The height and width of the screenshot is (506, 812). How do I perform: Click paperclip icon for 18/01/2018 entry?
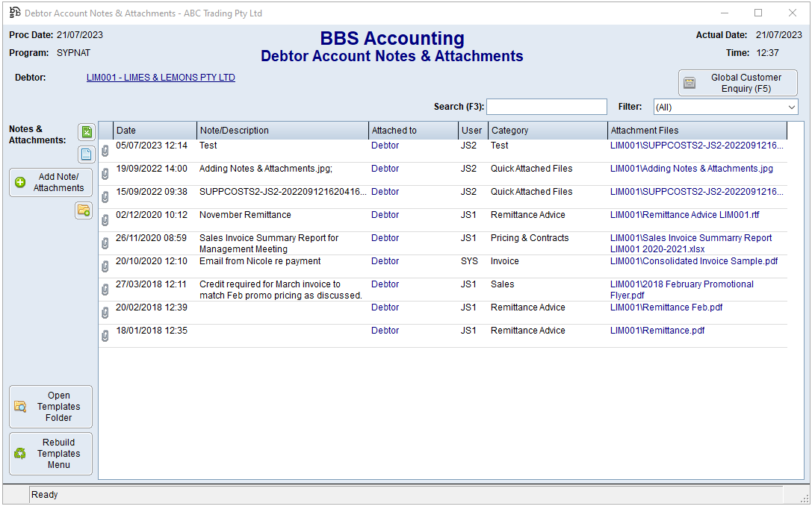coord(105,336)
